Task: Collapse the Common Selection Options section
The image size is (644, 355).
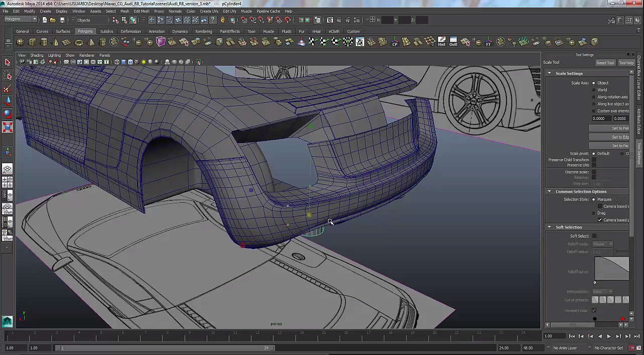Action: [x=549, y=191]
